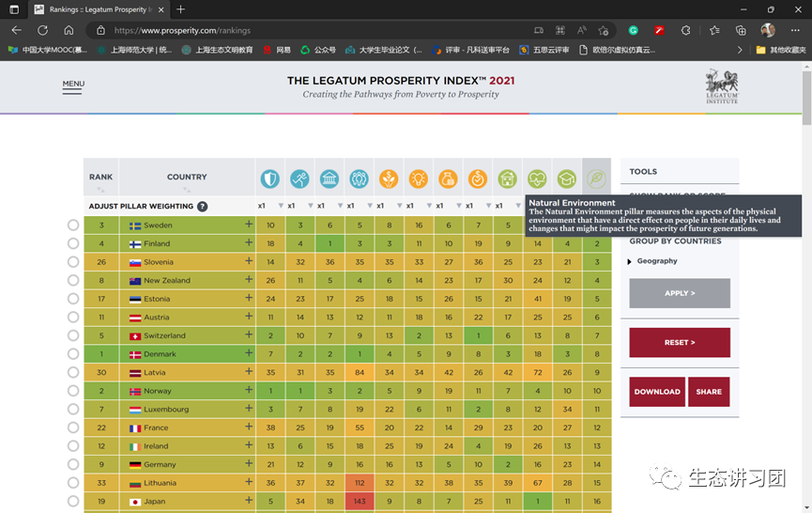Select the radio button for Slovenia
Viewport: 812px width, 513px height.
[x=73, y=262]
